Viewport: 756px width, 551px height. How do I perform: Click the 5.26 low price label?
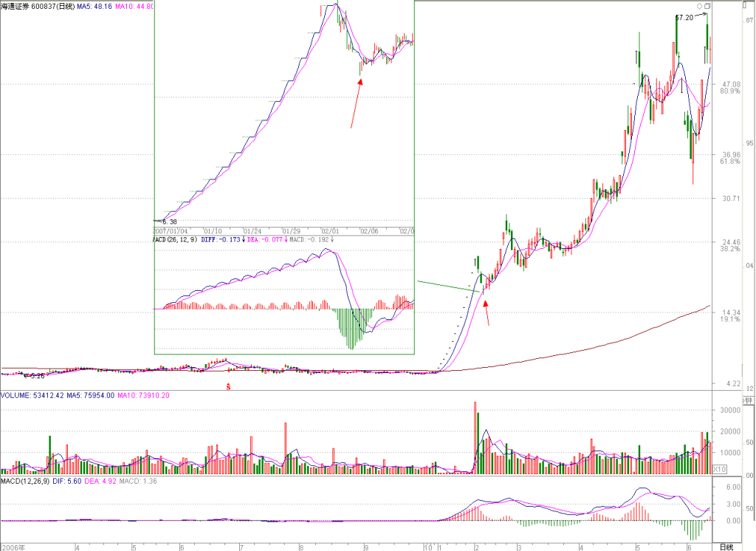pos(37,376)
